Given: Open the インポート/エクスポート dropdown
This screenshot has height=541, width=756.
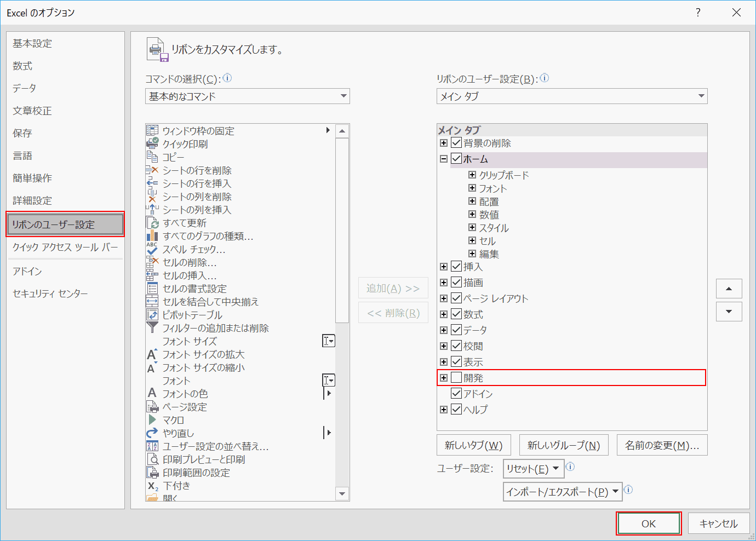Looking at the screenshot, I should coord(563,492).
